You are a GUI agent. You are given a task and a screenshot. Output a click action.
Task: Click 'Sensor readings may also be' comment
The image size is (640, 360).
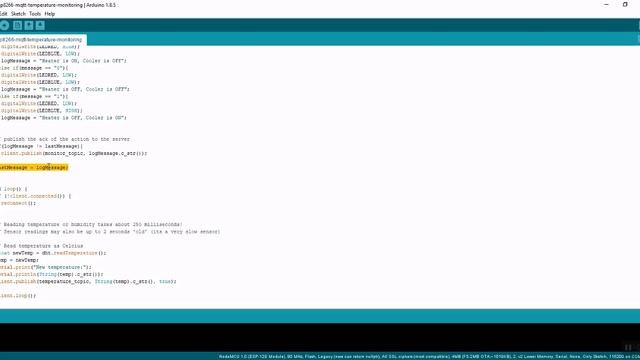pos(110,232)
